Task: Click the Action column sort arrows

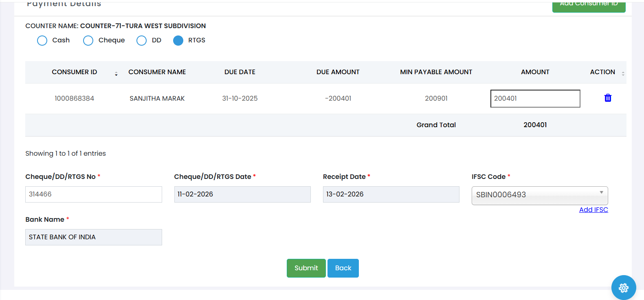Action: tap(623, 73)
